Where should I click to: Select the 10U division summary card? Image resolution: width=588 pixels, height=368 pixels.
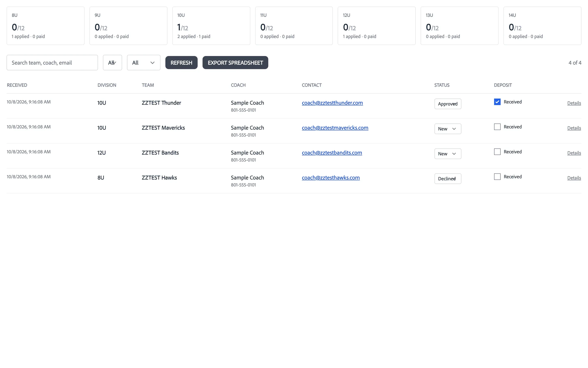(x=211, y=26)
